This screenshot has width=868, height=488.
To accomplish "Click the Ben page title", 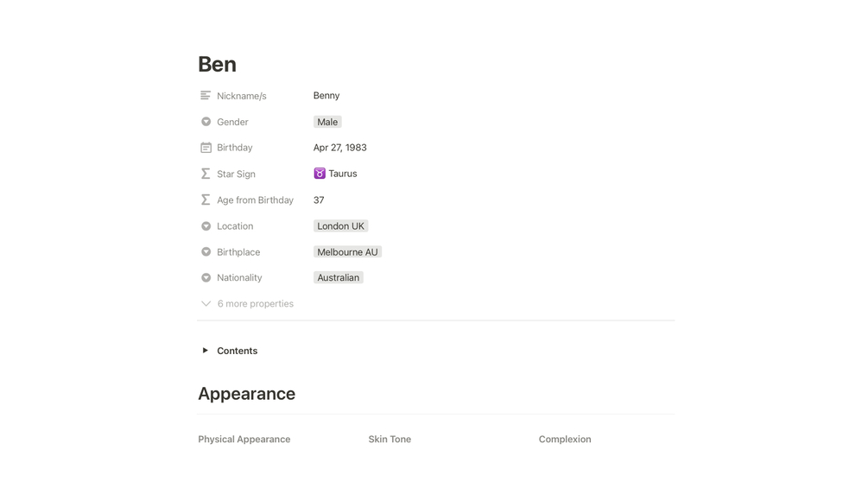I will coord(217,65).
